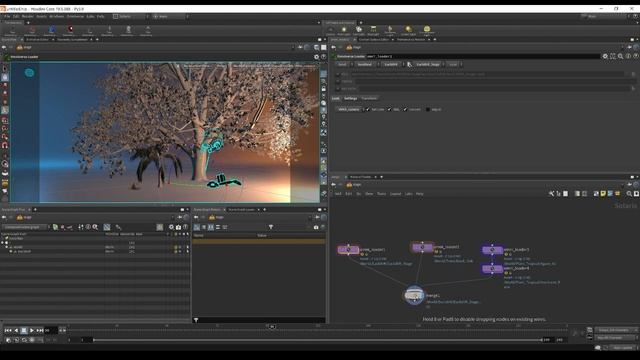Toggle the File parameter row checkbox
Image resolution: width=640 pixels, height=360 pixels.
pyautogui.click(x=338, y=74)
